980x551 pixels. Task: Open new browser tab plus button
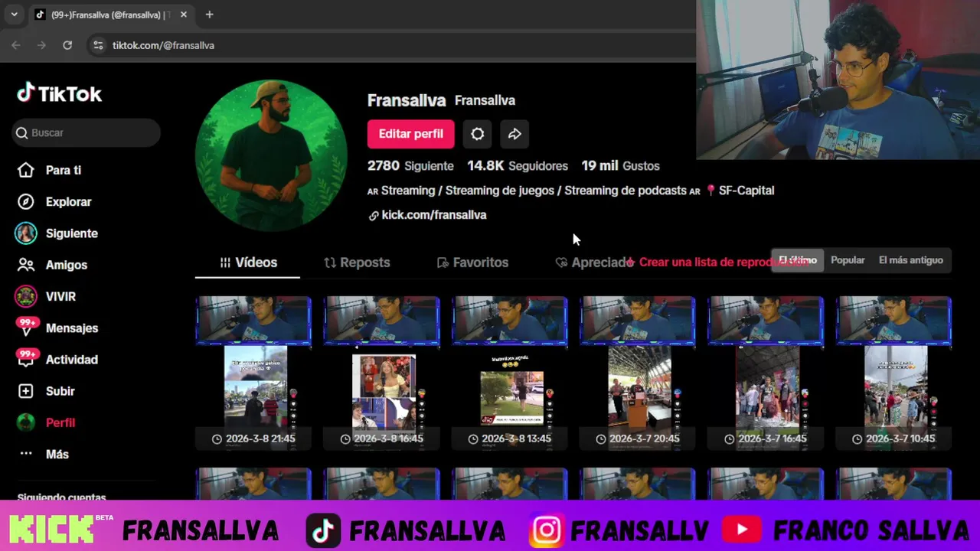209,15
